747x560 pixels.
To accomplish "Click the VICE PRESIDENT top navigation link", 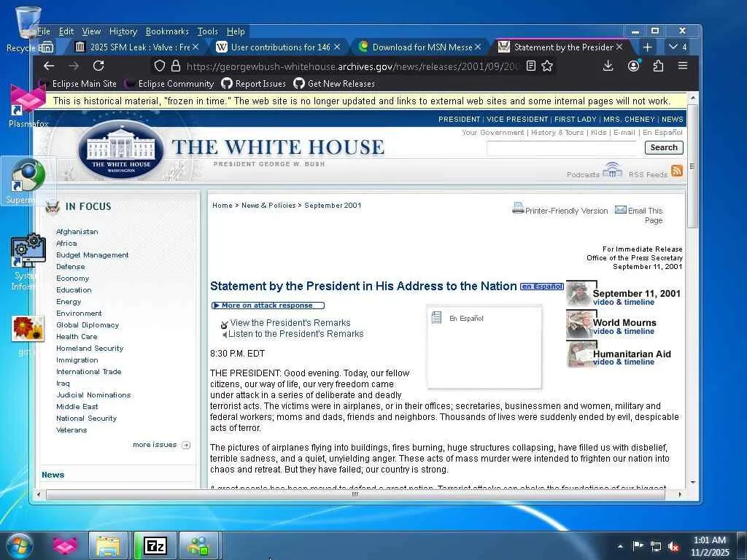I will (x=517, y=119).
